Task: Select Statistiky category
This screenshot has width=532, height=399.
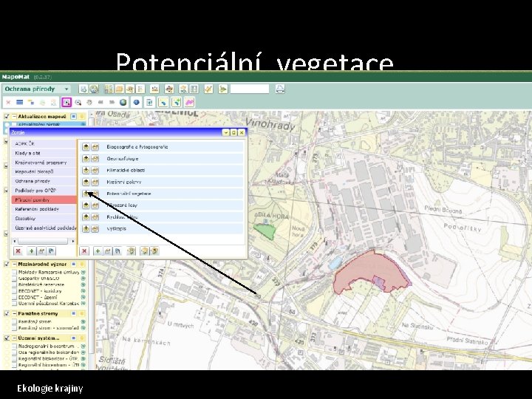Action: (44, 219)
